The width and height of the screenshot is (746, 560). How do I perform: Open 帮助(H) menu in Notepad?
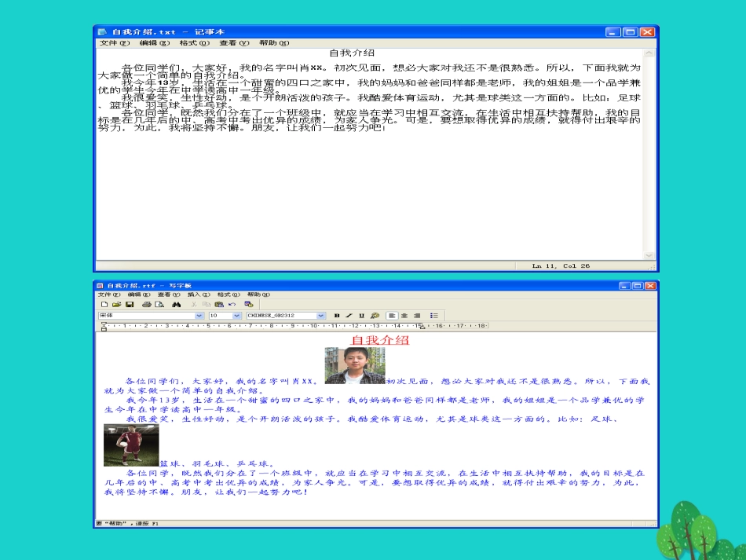(274, 43)
